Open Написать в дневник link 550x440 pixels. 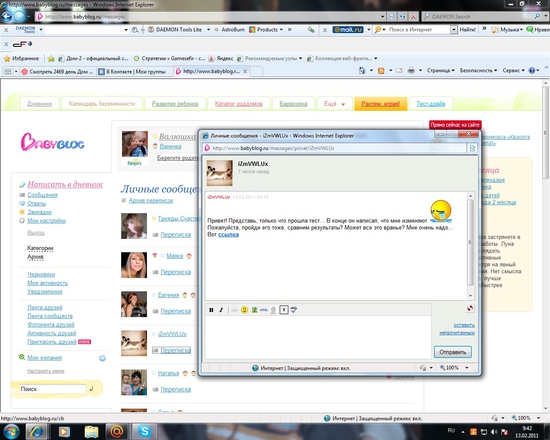pos(65,184)
